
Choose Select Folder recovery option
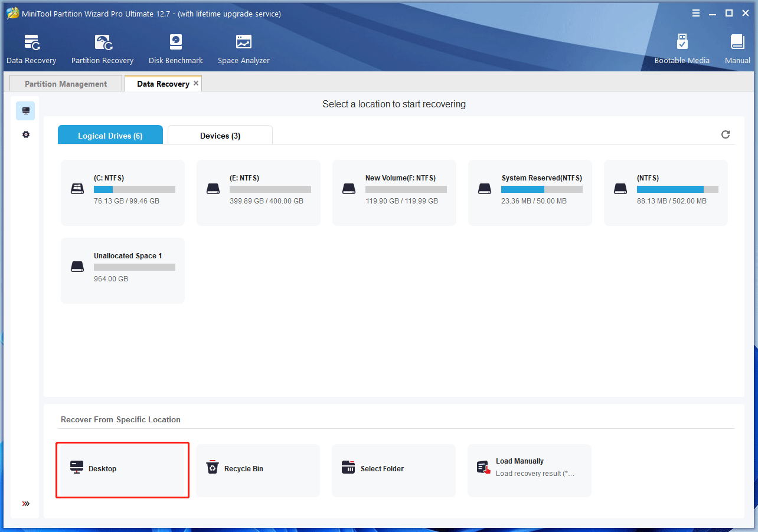pos(394,470)
